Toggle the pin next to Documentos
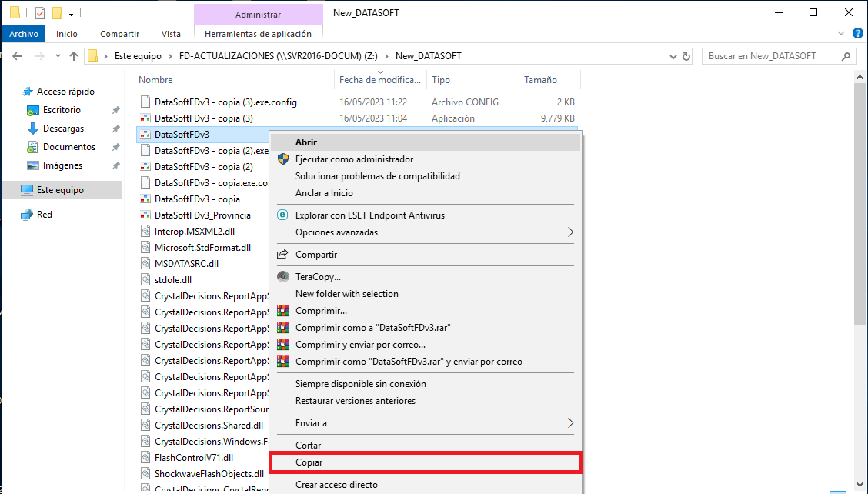 (115, 147)
